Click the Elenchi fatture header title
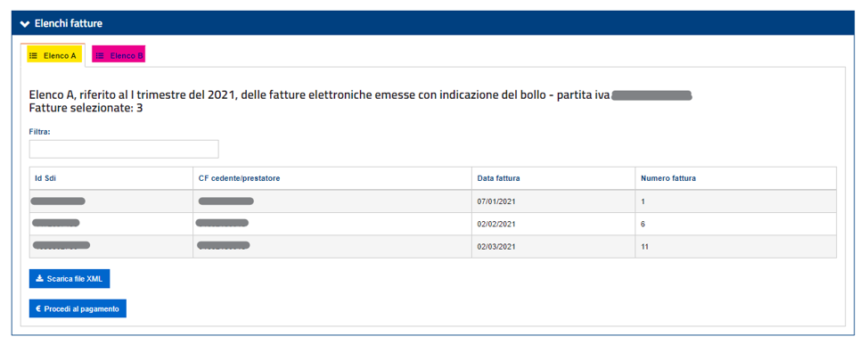 tap(69, 24)
